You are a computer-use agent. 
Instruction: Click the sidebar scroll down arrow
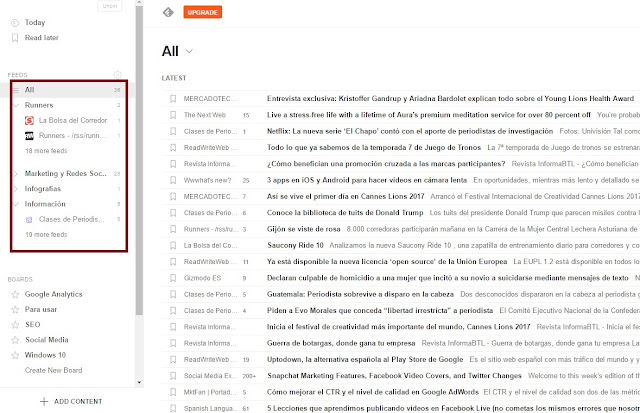tap(139, 382)
